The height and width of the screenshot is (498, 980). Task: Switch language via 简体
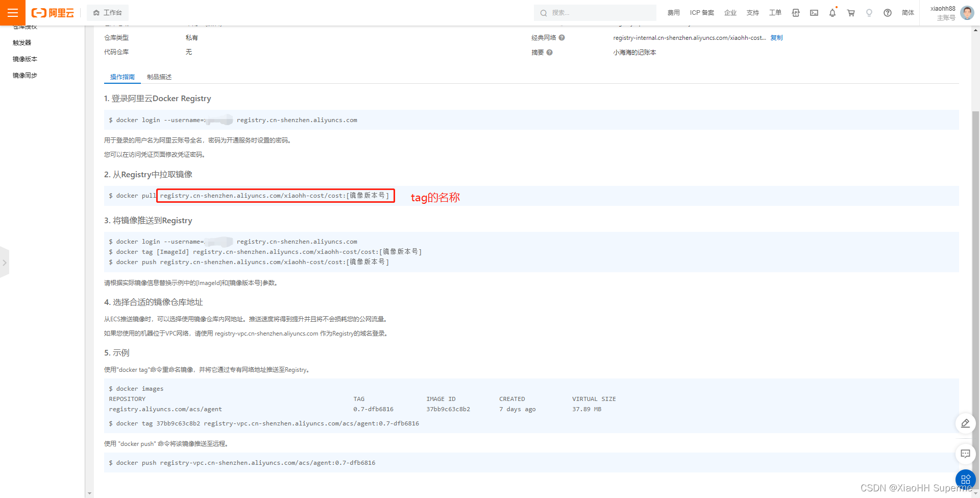pos(908,13)
